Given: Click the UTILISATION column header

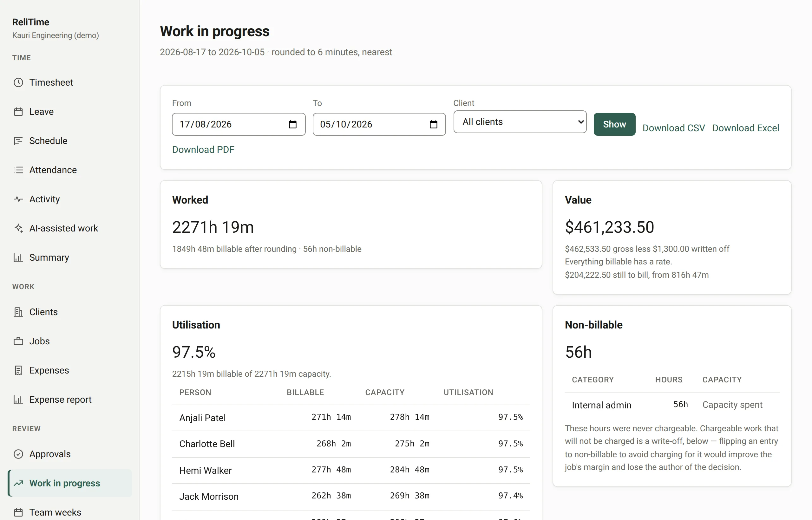Looking at the screenshot, I should tap(468, 392).
